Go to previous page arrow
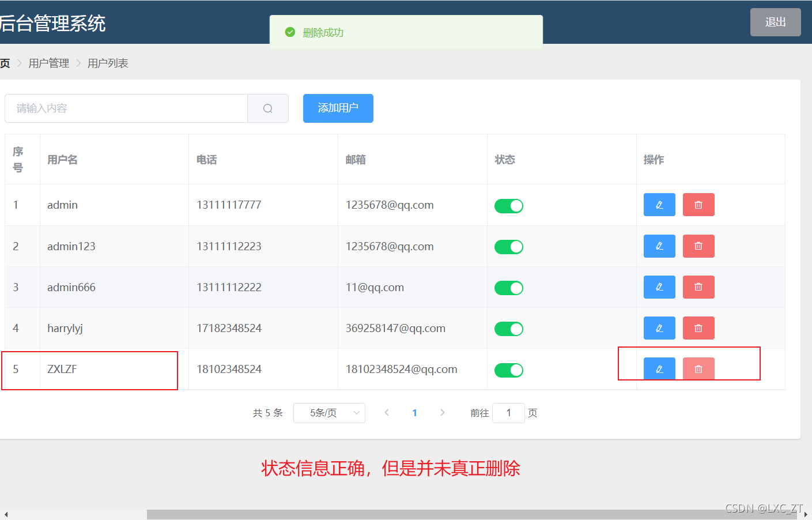This screenshot has height=520, width=812. point(387,412)
